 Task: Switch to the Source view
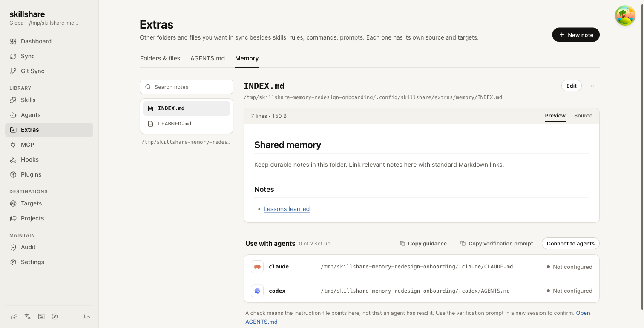(x=583, y=116)
